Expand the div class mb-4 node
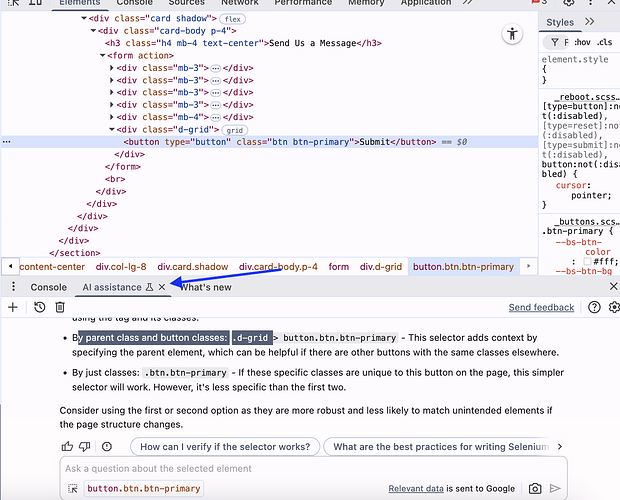 tap(112, 117)
